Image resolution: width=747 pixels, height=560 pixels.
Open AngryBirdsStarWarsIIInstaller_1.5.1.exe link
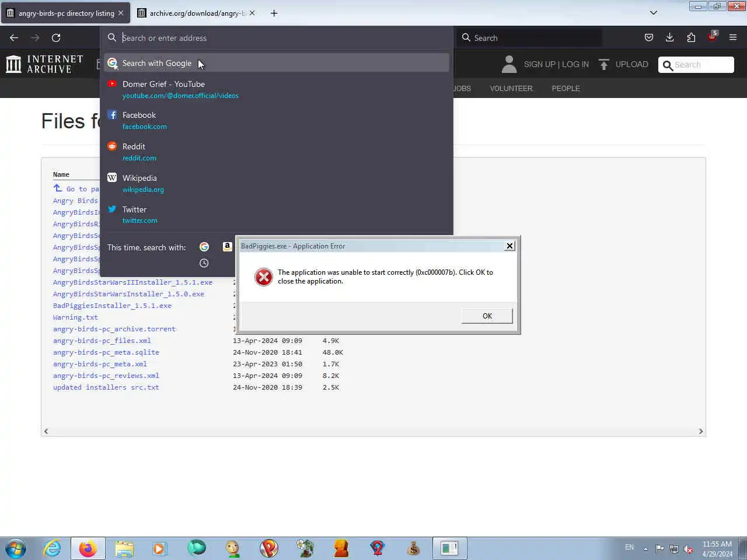click(132, 282)
